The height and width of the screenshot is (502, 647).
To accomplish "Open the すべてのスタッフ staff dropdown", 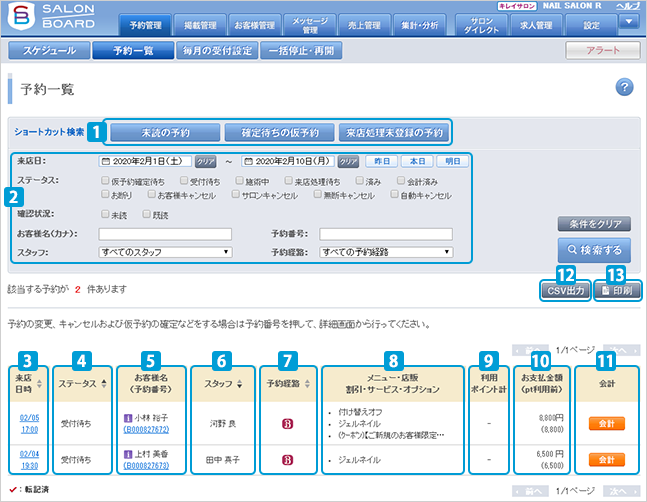I will 165,253.
